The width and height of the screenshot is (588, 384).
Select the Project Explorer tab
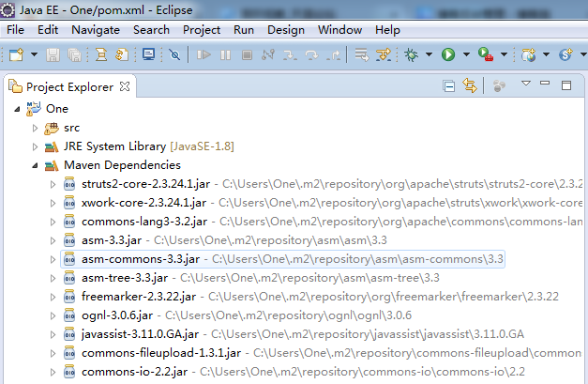click(69, 87)
